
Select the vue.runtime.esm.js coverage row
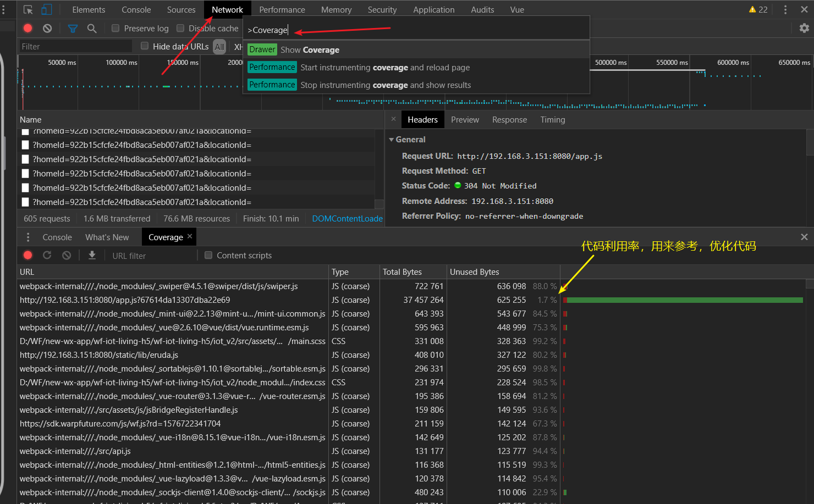411,328
